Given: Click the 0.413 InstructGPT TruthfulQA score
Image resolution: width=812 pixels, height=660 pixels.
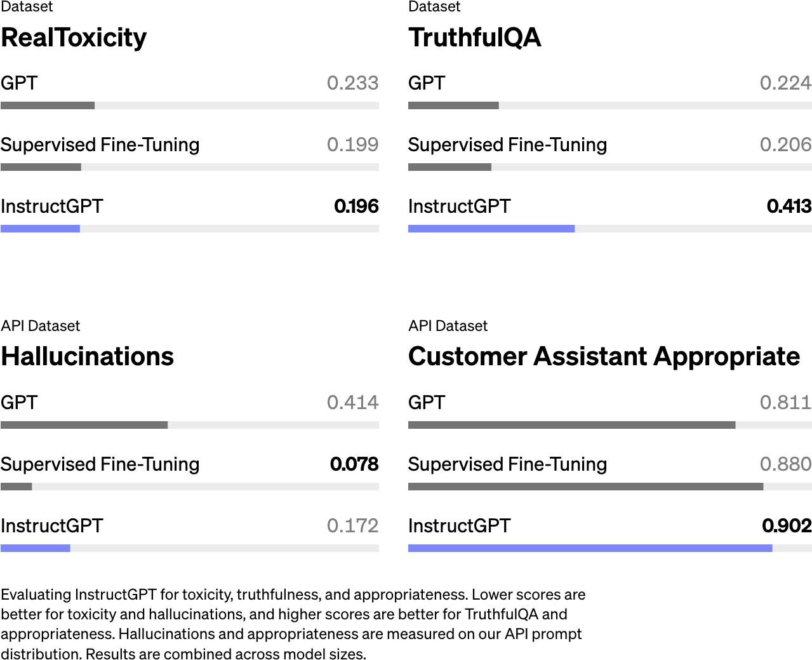Looking at the screenshot, I should (789, 206).
